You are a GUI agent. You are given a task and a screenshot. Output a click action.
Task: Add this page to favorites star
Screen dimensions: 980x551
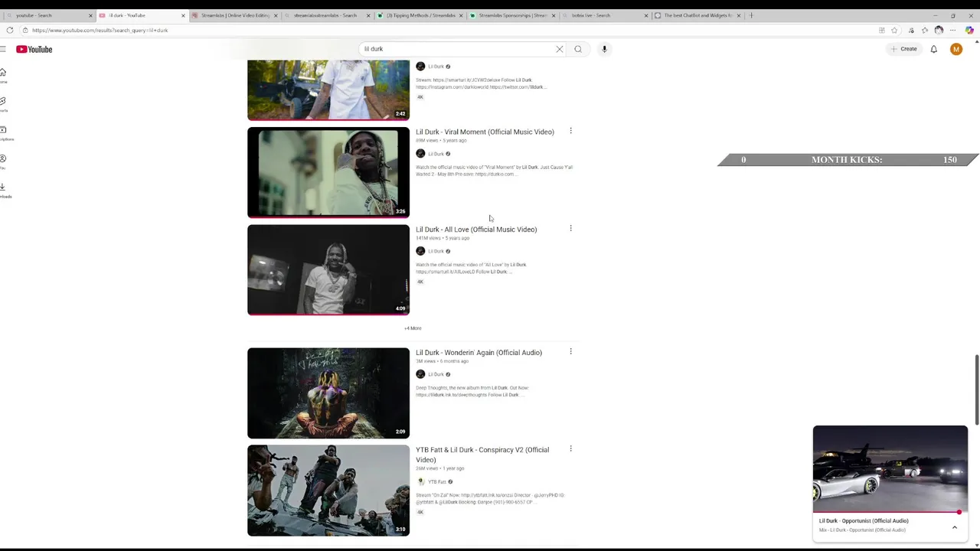(x=894, y=30)
